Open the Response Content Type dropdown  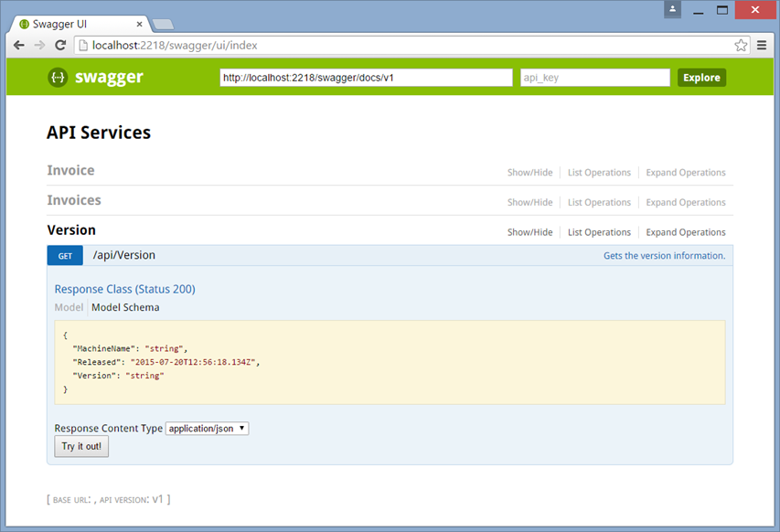[x=207, y=429]
